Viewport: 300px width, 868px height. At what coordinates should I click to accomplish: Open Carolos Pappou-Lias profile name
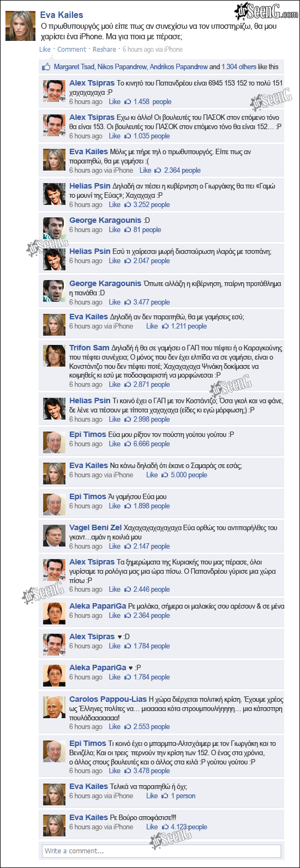pyautogui.click(x=108, y=699)
